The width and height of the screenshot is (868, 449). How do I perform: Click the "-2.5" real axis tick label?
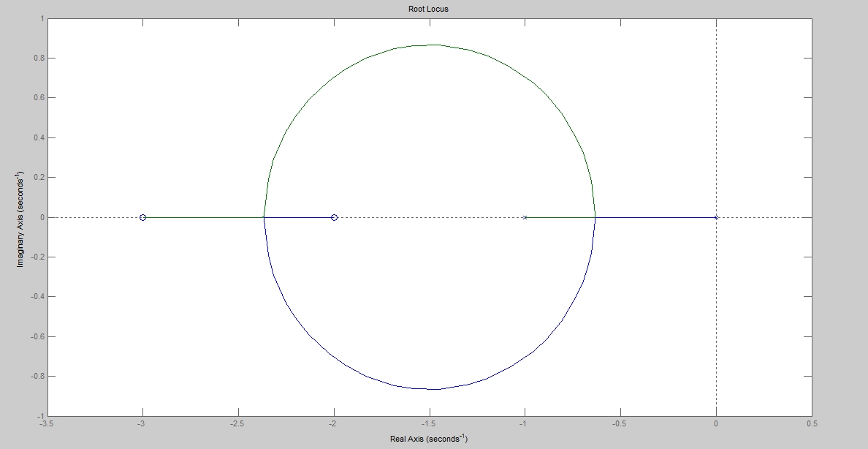pos(237,424)
